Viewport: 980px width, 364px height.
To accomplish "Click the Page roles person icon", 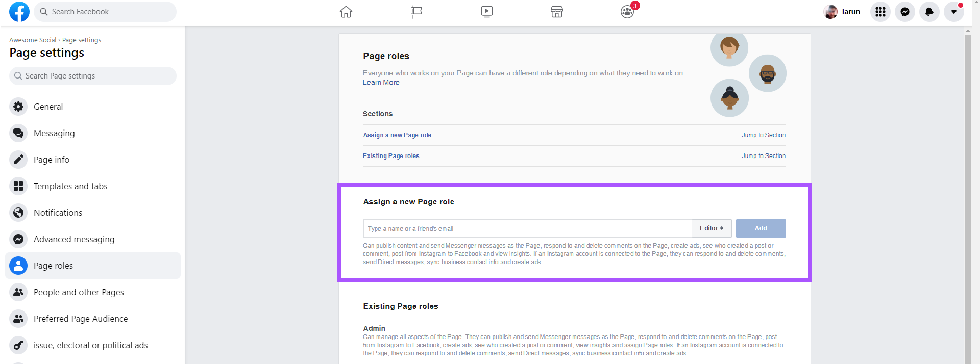I will (18, 266).
